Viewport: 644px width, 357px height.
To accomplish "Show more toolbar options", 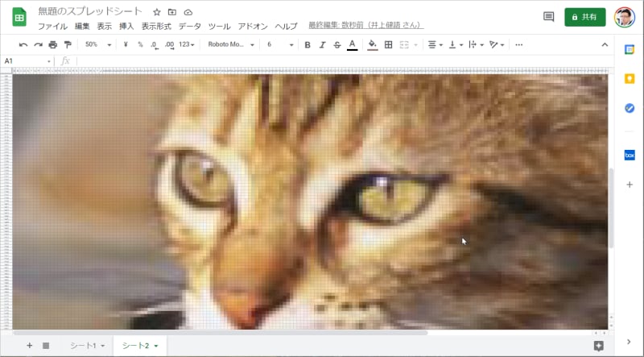I will (518, 45).
